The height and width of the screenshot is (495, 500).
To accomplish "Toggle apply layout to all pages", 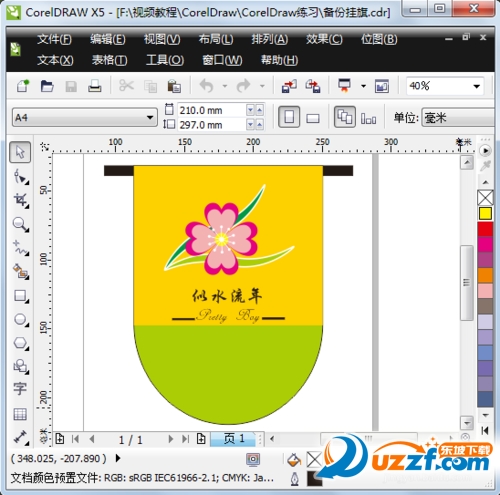I will point(345,117).
